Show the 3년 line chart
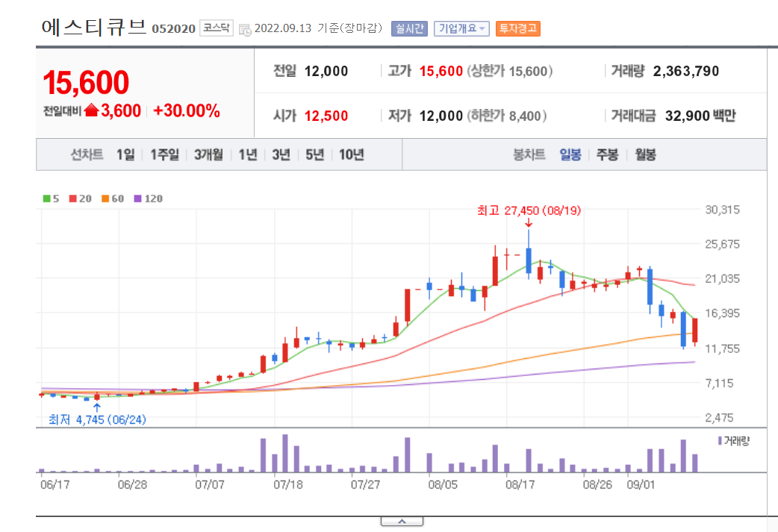The image size is (778, 532). 281,154
